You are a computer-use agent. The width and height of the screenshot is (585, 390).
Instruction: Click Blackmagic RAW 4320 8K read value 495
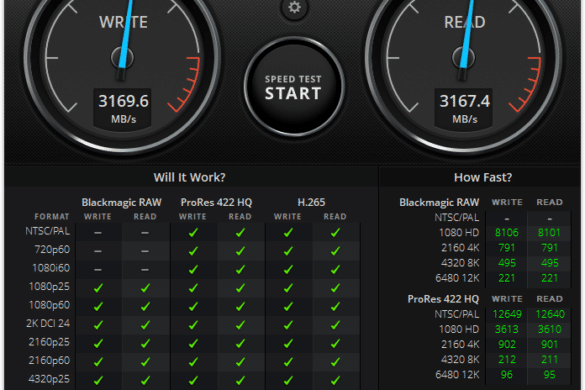[x=550, y=263]
